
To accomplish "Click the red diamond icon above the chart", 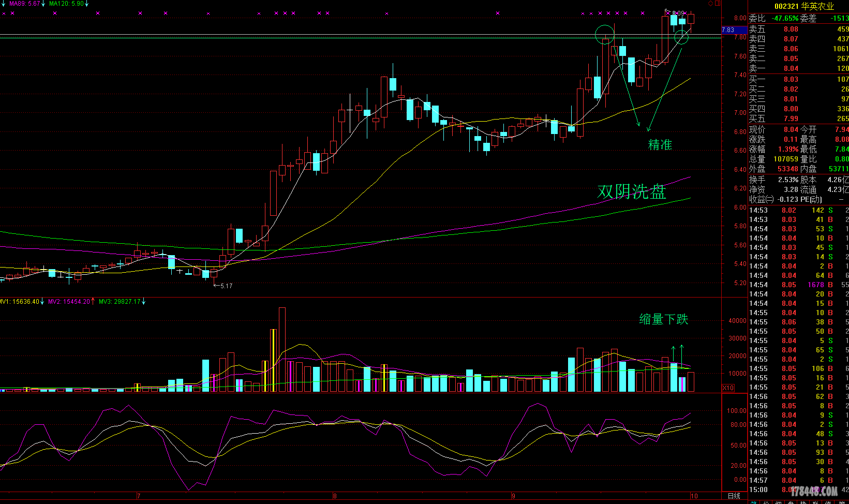I will (x=710, y=4).
